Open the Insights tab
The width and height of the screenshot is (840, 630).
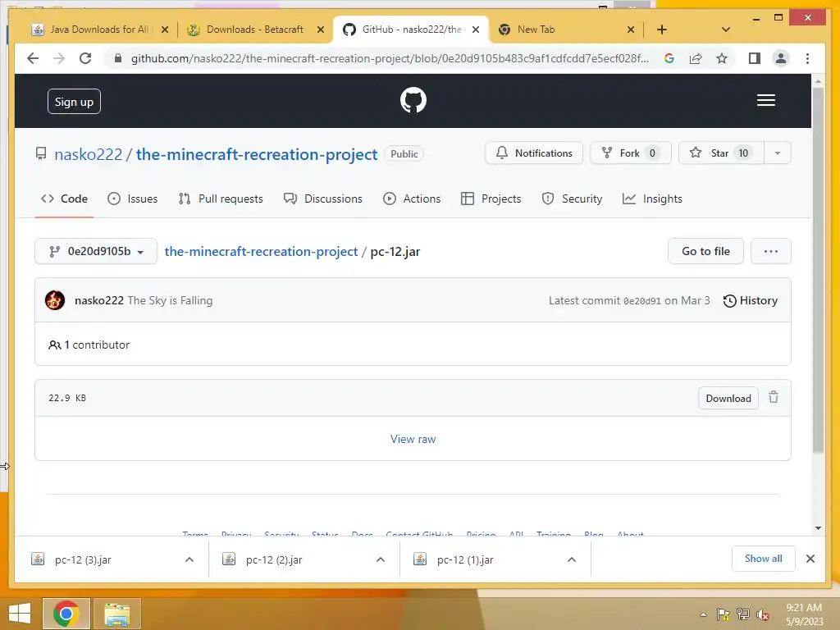[652, 199]
